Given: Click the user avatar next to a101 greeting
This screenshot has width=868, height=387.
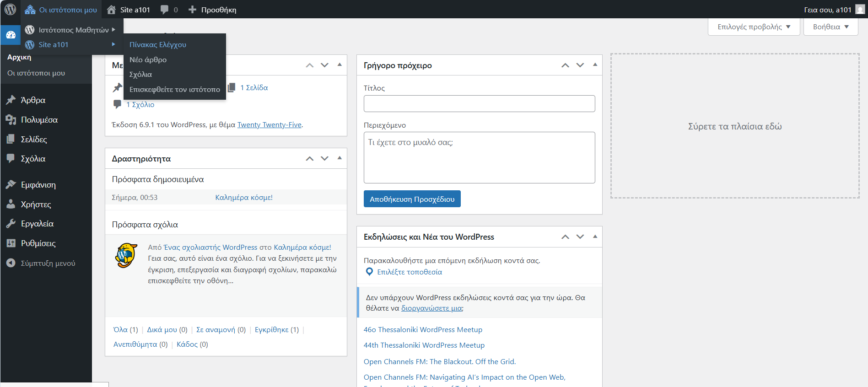Looking at the screenshot, I should (860, 10).
